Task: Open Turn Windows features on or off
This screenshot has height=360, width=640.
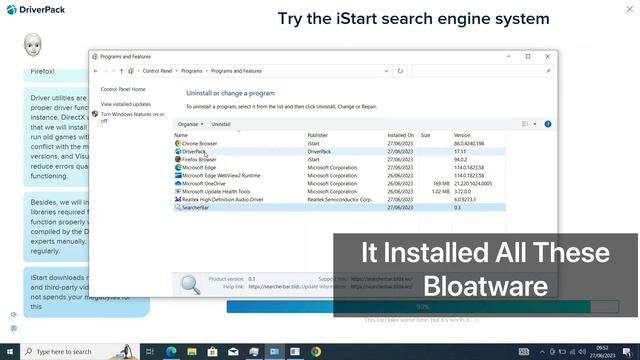Action: point(133,118)
